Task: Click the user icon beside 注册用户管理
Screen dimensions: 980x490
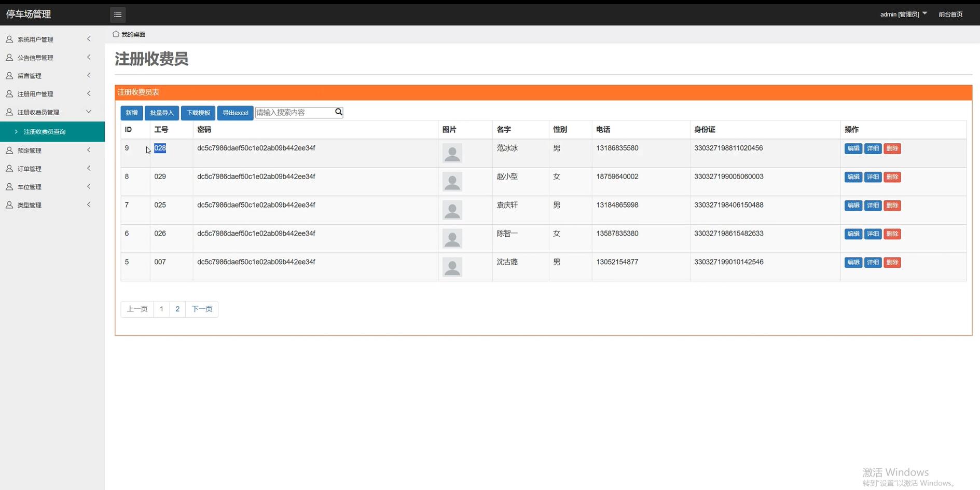Action: (9, 94)
